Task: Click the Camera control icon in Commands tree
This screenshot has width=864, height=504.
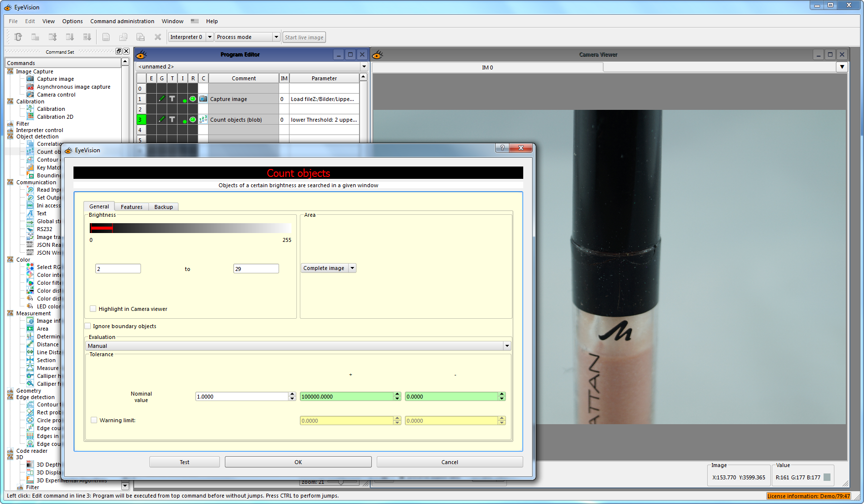Action: point(31,95)
